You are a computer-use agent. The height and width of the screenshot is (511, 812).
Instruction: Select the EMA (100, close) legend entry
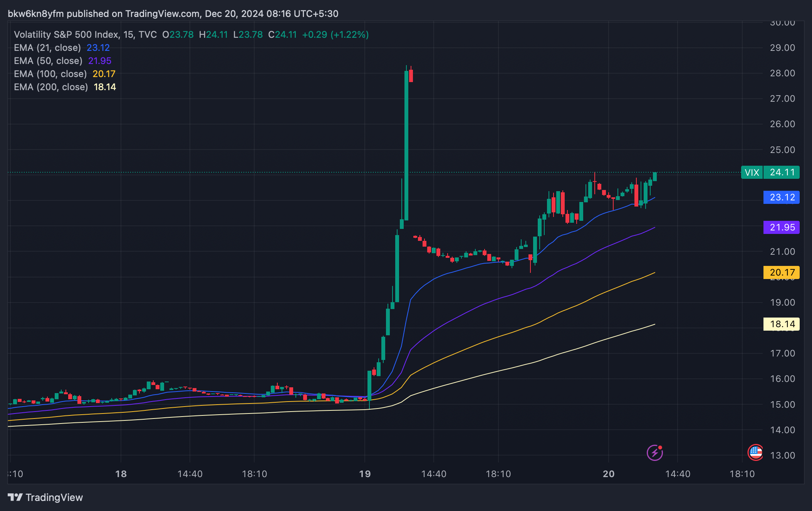coord(50,74)
